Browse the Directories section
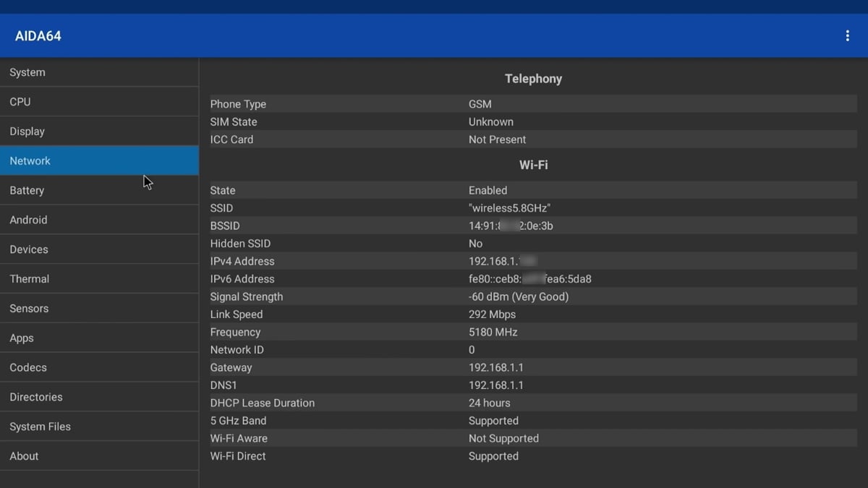This screenshot has height=488, width=868. (99, 397)
